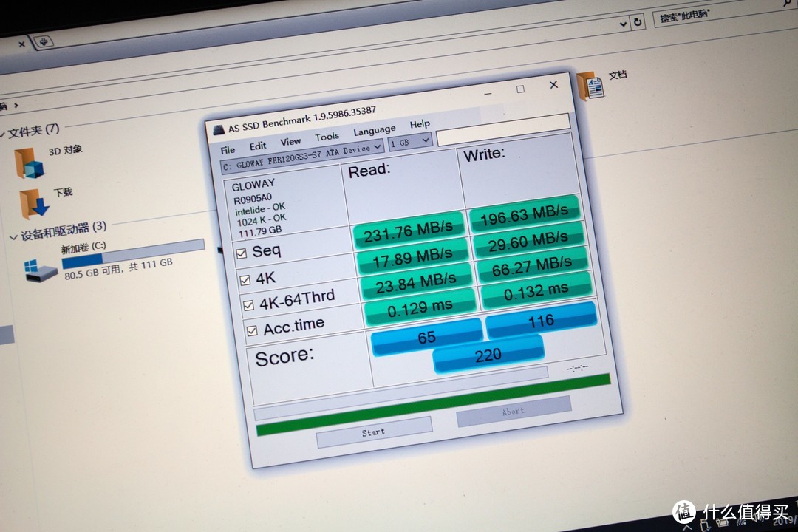Open the Language menu
Viewport: 798px width, 532px height.
click(374, 130)
